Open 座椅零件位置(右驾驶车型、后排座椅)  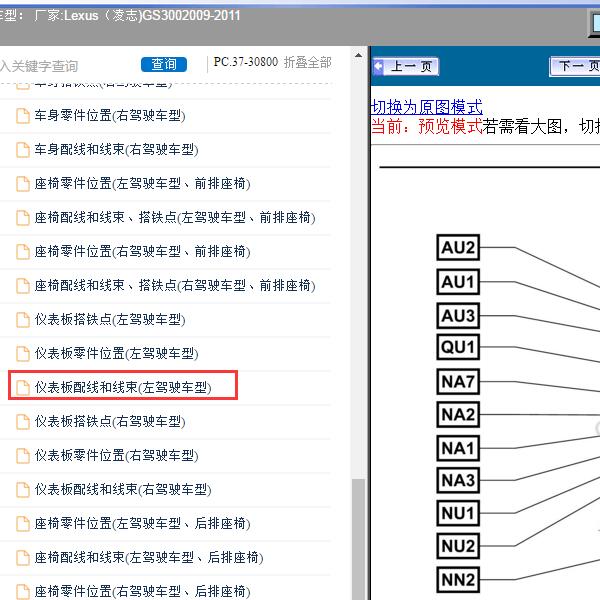(142, 592)
